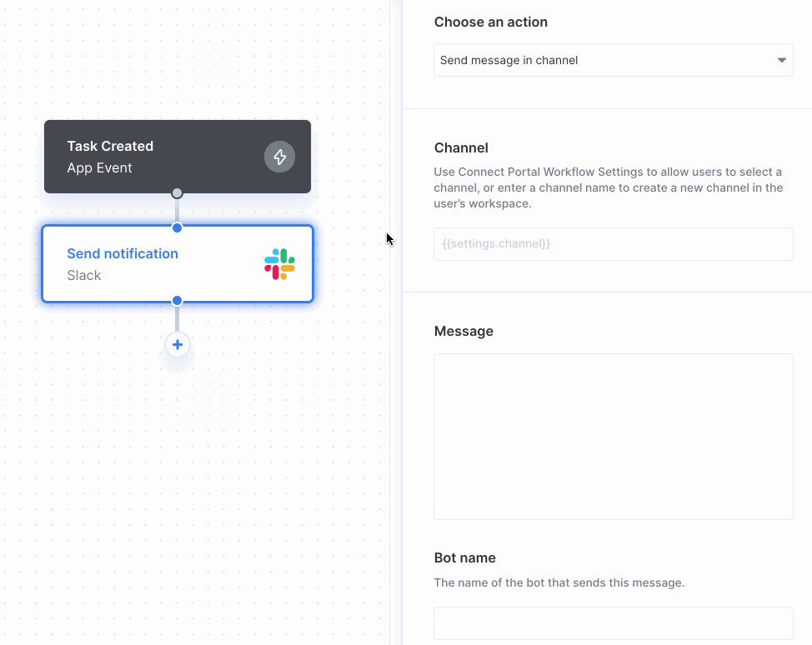Click the chevron on the action selector

(782, 60)
